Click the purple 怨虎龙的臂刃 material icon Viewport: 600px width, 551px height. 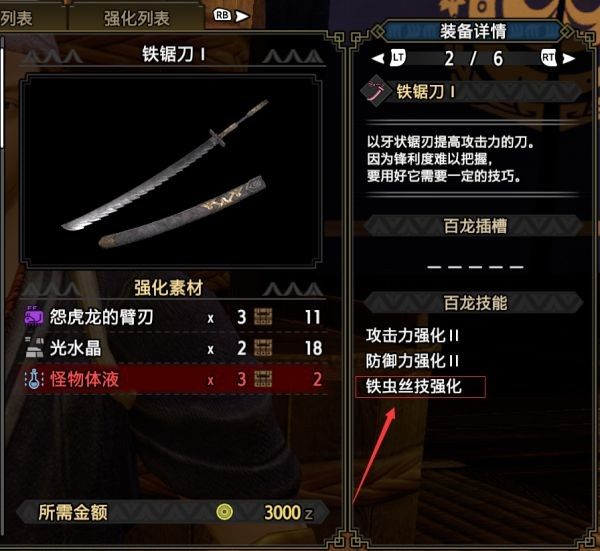pyautogui.click(x=34, y=316)
